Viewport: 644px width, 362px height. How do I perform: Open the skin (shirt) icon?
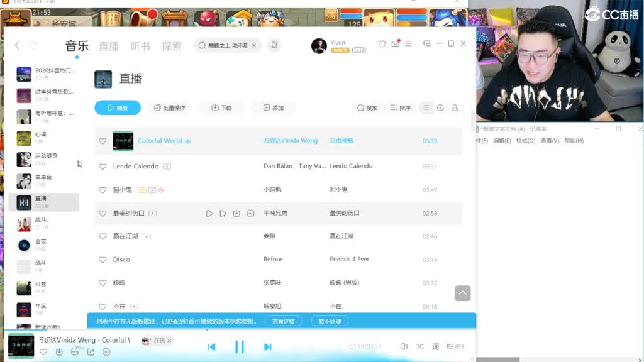click(382, 43)
